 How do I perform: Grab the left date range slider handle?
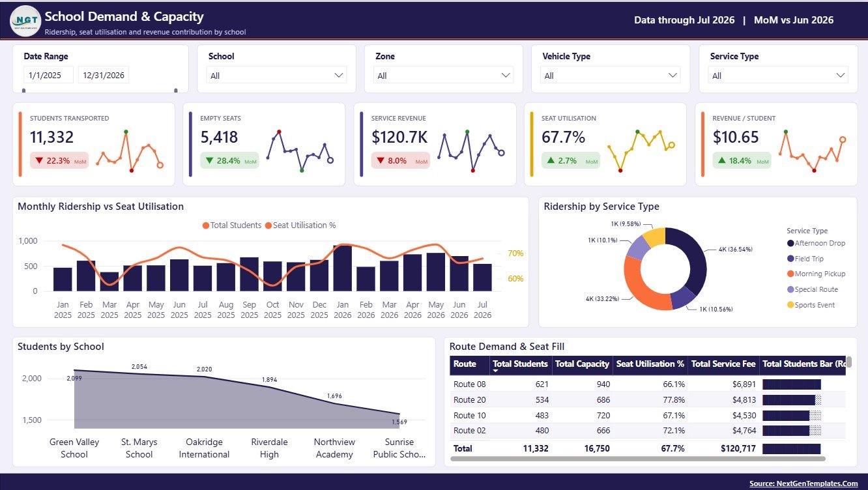[x=24, y=91]
